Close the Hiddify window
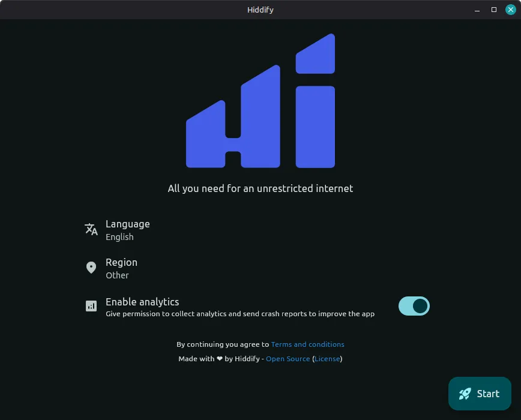The height and width of the screenshot is (420, 521). (x=511, y=10)
